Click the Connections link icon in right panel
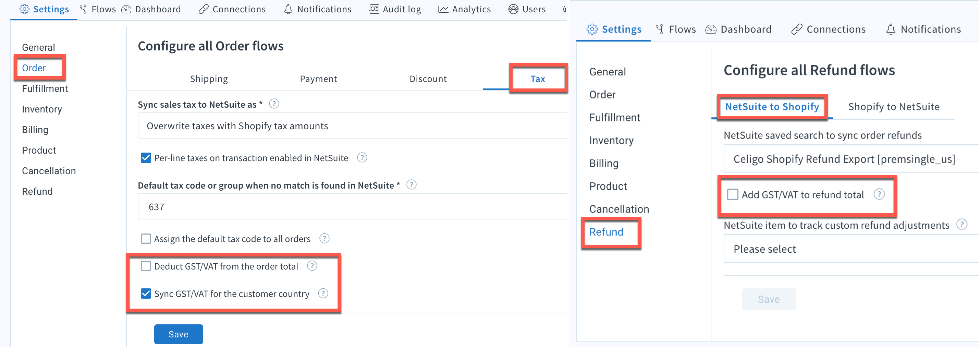980x347 pixels. 797,29
